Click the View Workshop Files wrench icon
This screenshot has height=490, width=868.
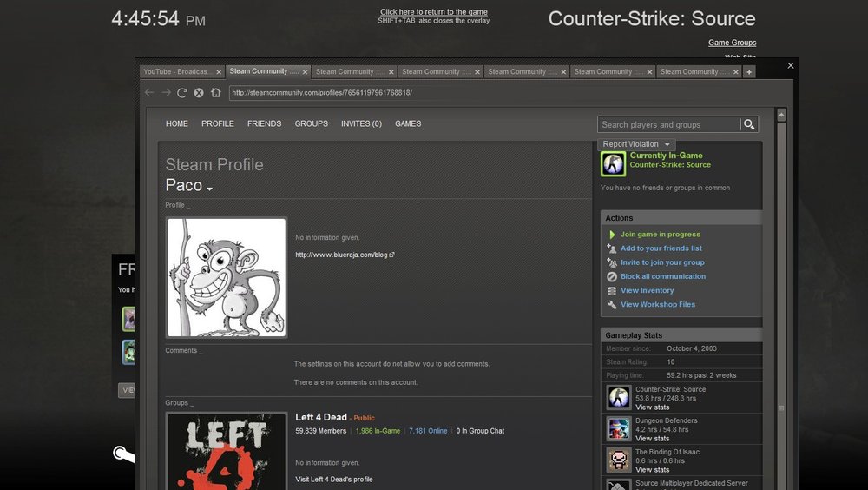click(612, 304)
